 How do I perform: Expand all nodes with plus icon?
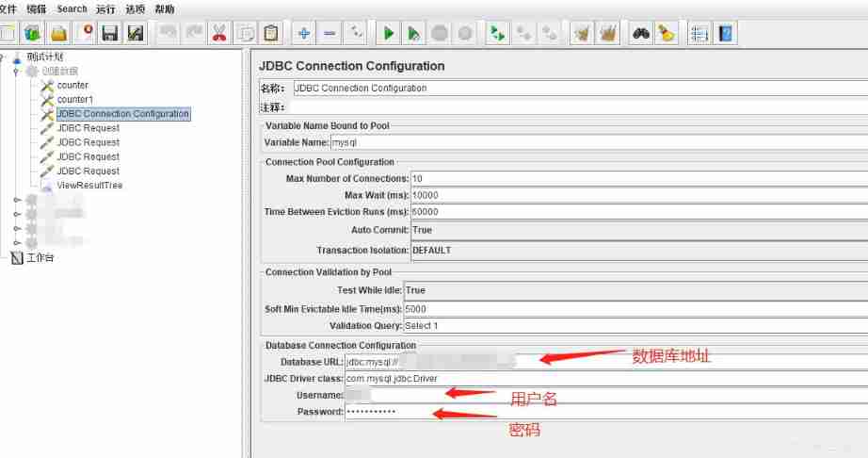(x=303, y=33)
